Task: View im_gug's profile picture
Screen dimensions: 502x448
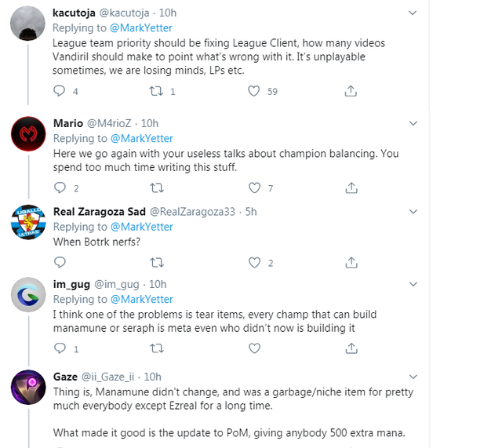Action: (x=28, y=297)
